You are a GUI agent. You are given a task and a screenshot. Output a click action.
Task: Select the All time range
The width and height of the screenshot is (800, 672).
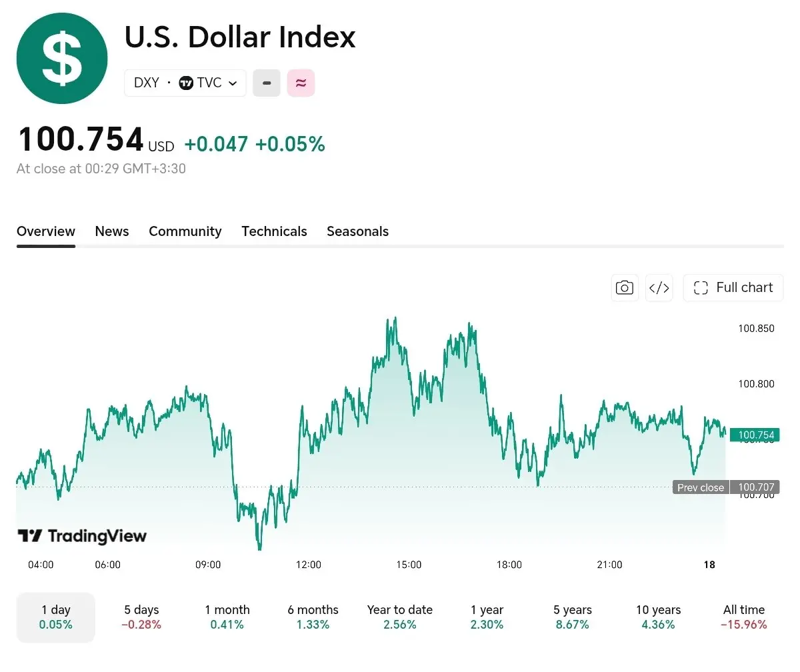click(x=744, y=617)
